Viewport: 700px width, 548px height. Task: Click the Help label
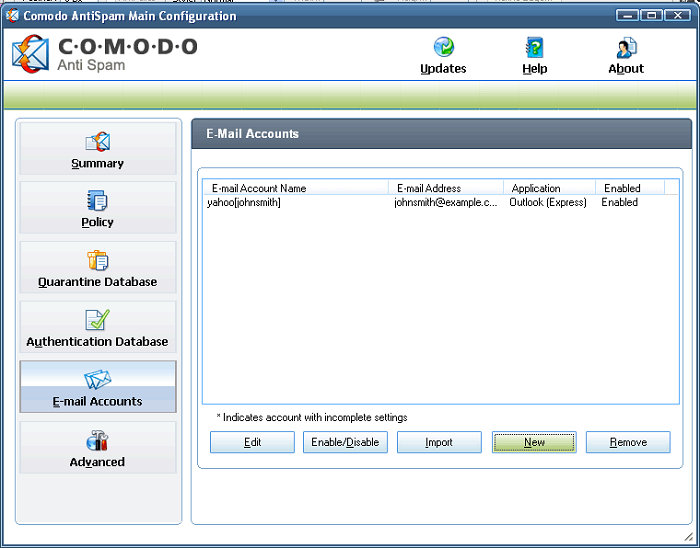pos(535,69)
